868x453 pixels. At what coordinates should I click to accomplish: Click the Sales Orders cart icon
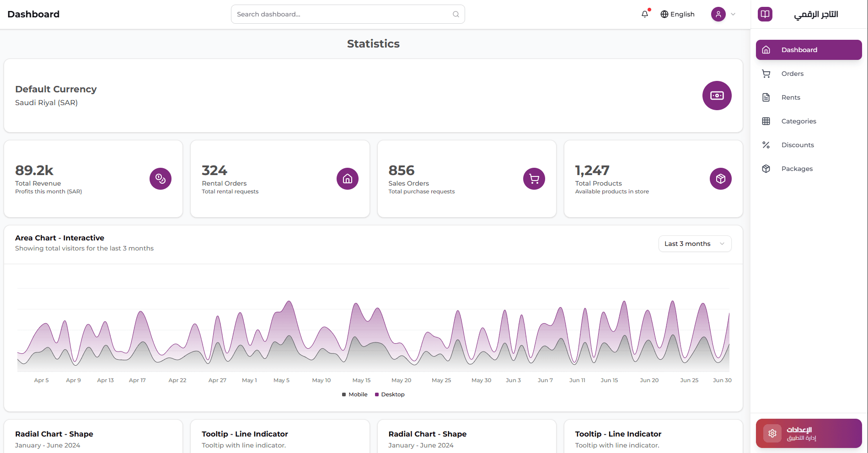[534, 179]
